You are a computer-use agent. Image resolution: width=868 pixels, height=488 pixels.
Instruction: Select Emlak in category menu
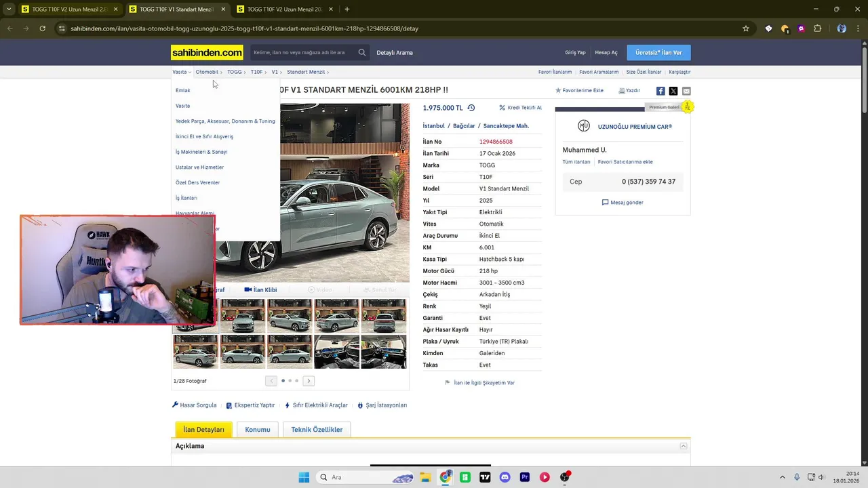183,90
